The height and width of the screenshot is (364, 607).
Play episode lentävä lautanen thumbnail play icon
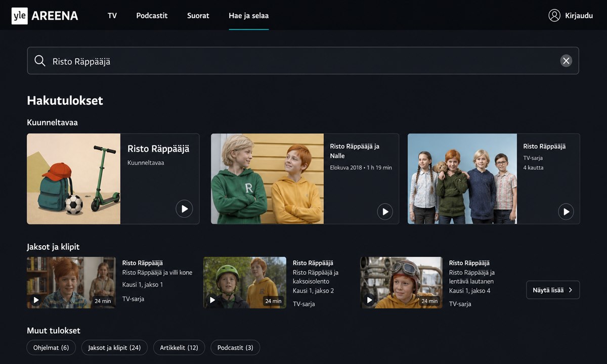point(369,300)
